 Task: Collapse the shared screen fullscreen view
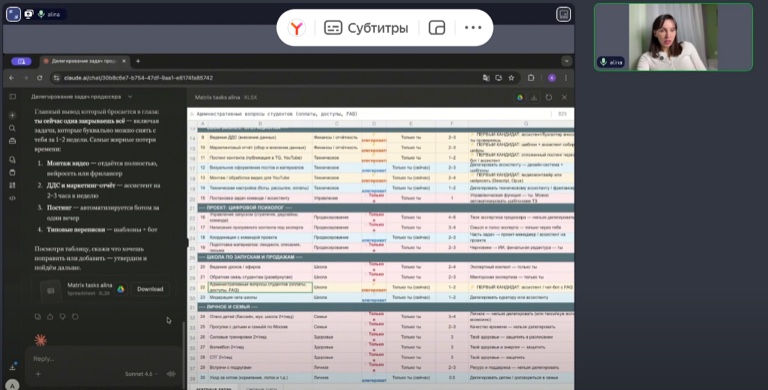(x=13, y=14)
